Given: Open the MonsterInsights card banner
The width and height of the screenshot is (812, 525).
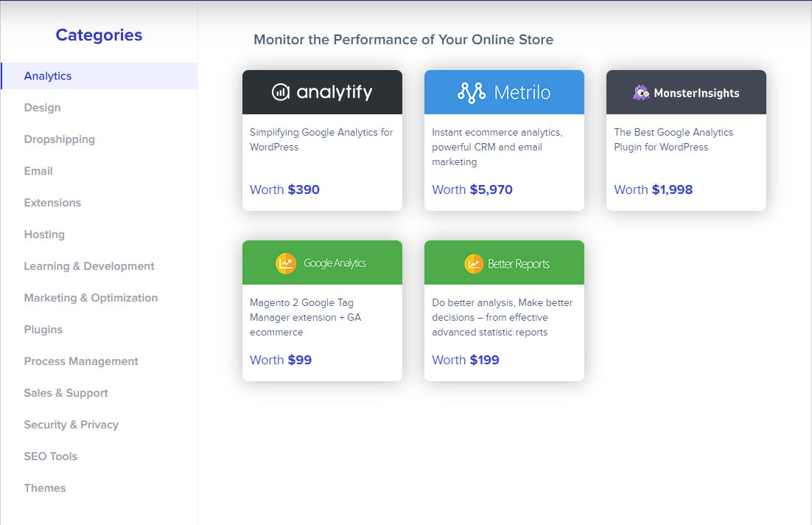Looking at the screenshot, I should pos(686,92).
